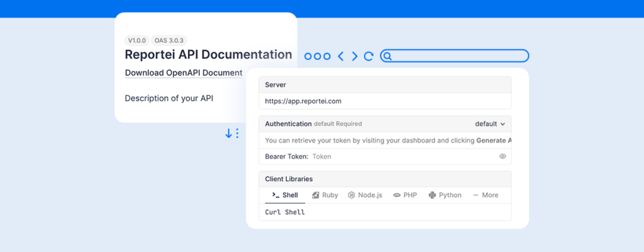Screen dimensions: 644x252
Task: Open the vertical three-dot menu icon
Action: (x=237, y=134)
